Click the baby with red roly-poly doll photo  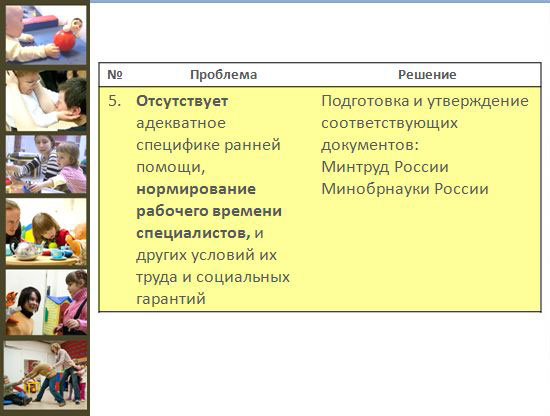[x=46, y=35]
